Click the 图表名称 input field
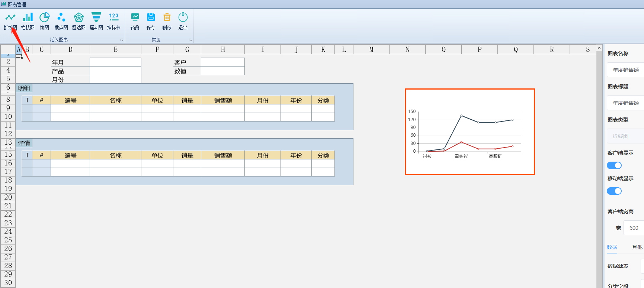The image size is (644, 288). 625,70
